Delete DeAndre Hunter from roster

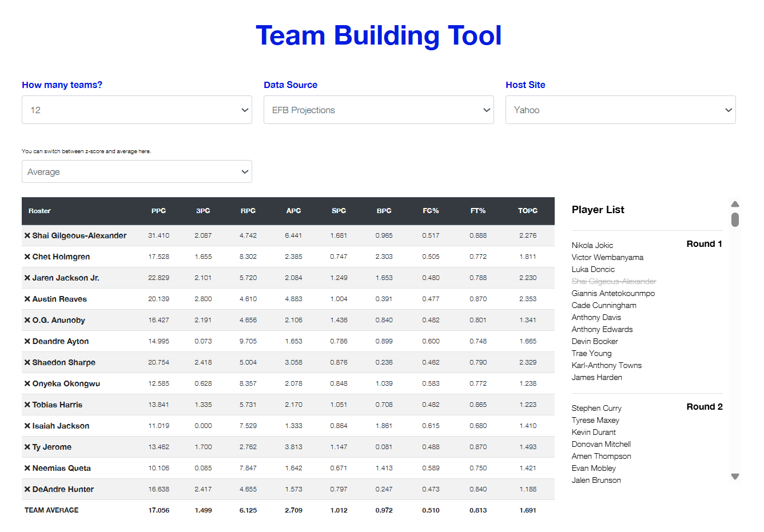pyautogui.click(x=27, y=489)
